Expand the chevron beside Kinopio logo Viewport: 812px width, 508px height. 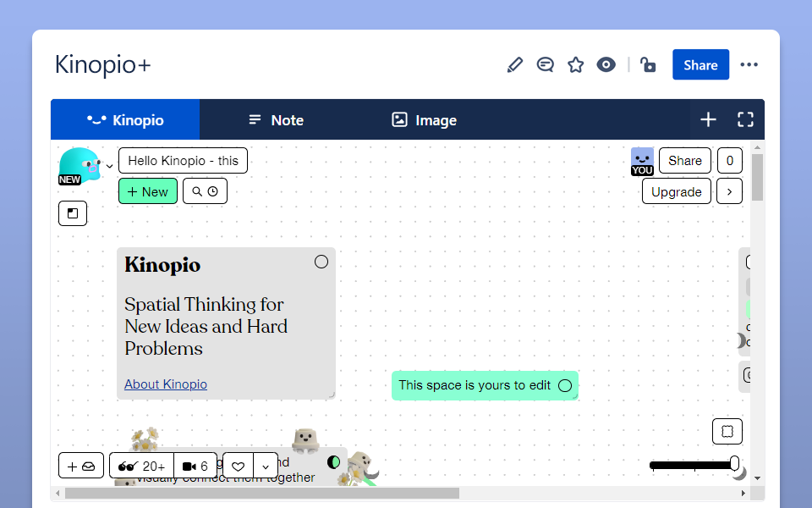pos(109,167)
